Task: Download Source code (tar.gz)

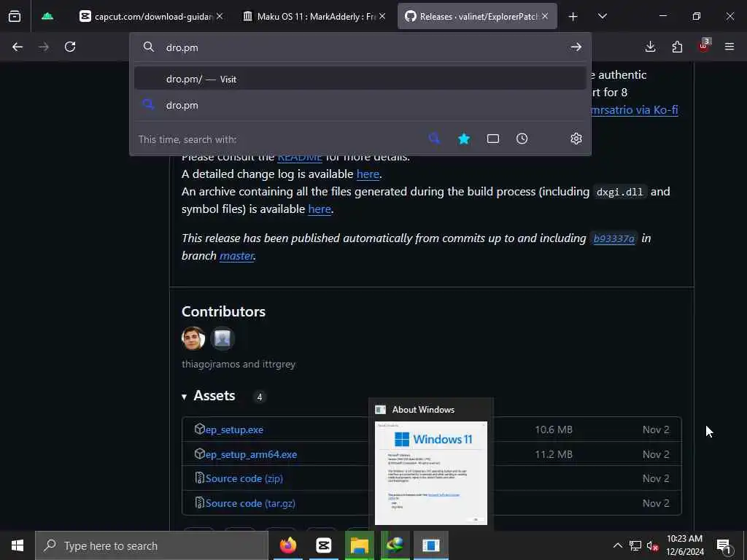Action: click(x=250, y=503)
